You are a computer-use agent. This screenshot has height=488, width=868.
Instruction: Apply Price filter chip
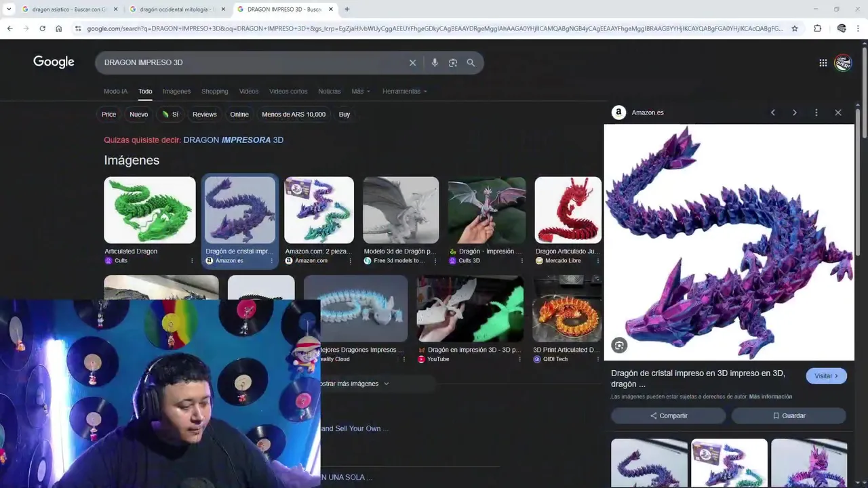tap(108, 115)
